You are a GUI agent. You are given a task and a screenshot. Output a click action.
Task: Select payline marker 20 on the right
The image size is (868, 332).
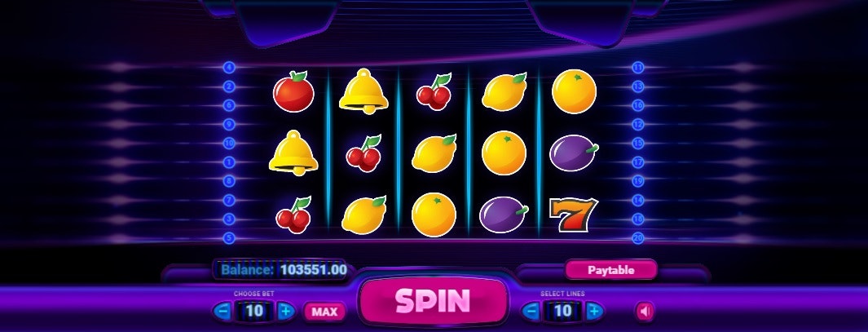point(637,238)
